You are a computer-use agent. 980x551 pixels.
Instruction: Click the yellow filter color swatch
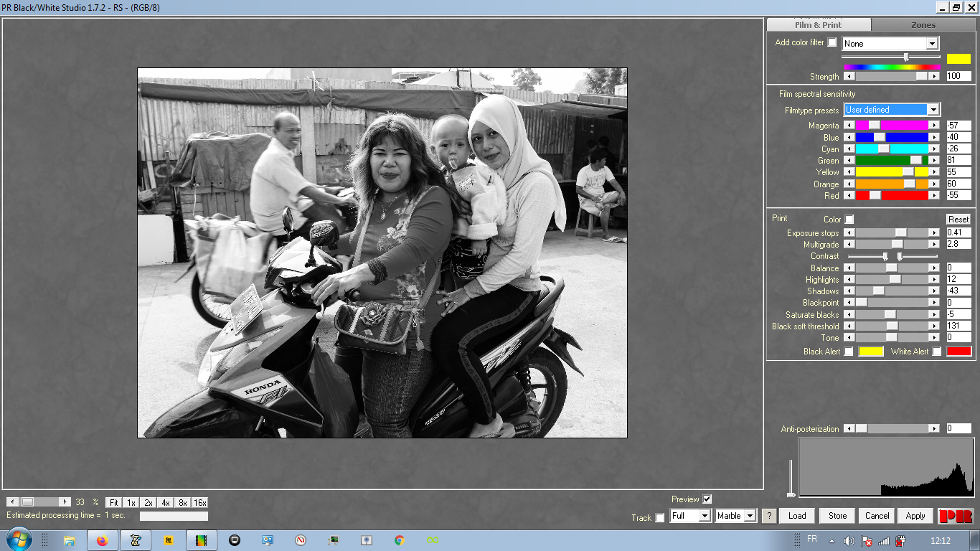click(958, 59)
